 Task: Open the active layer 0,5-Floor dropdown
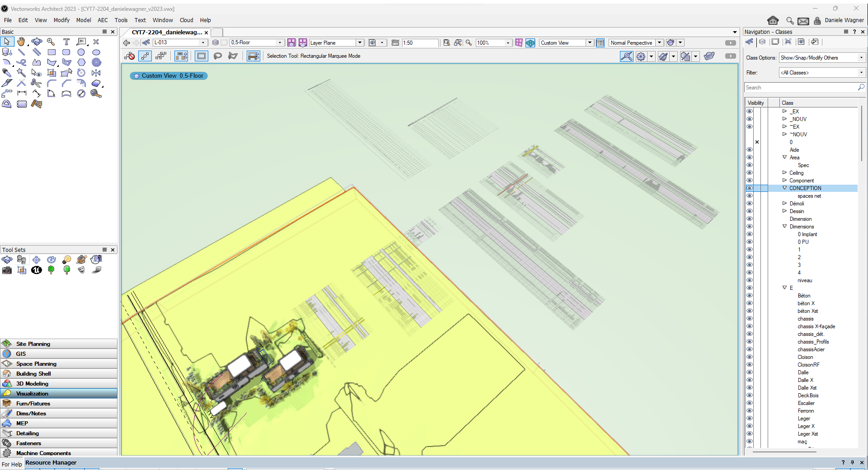click(256, 42)
